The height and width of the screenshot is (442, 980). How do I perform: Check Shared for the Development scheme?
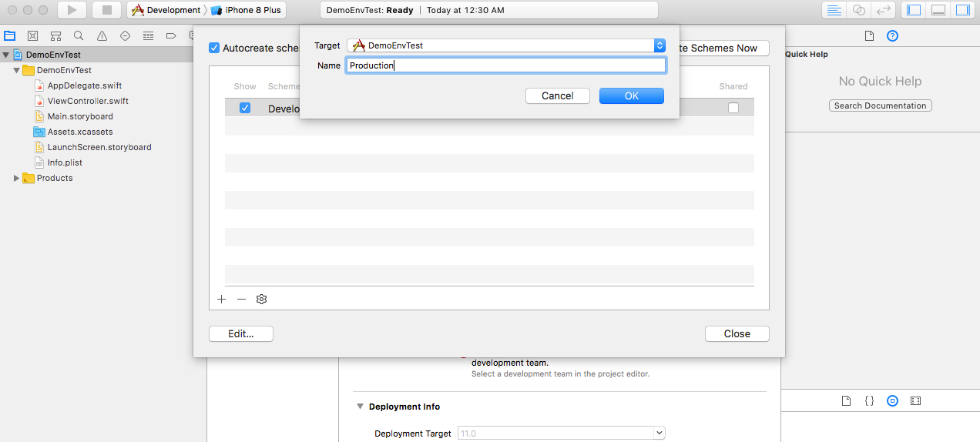(x=733, y=108)
